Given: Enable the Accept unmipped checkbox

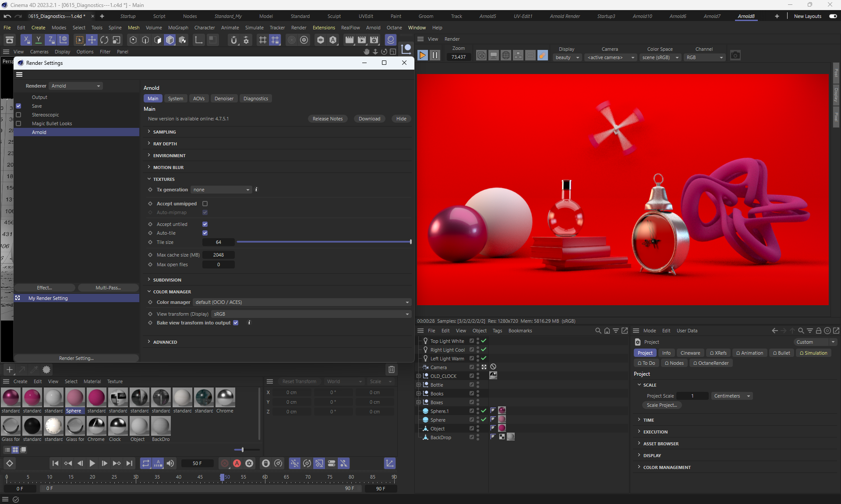Looking at the screenshot, I should click(205, 204).
